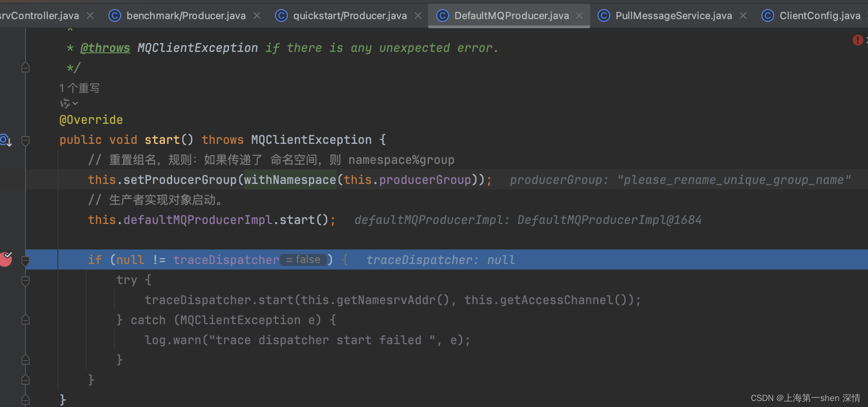Click setProducerGroup method call
Screen dimensions: 868x407
[180, 180]
